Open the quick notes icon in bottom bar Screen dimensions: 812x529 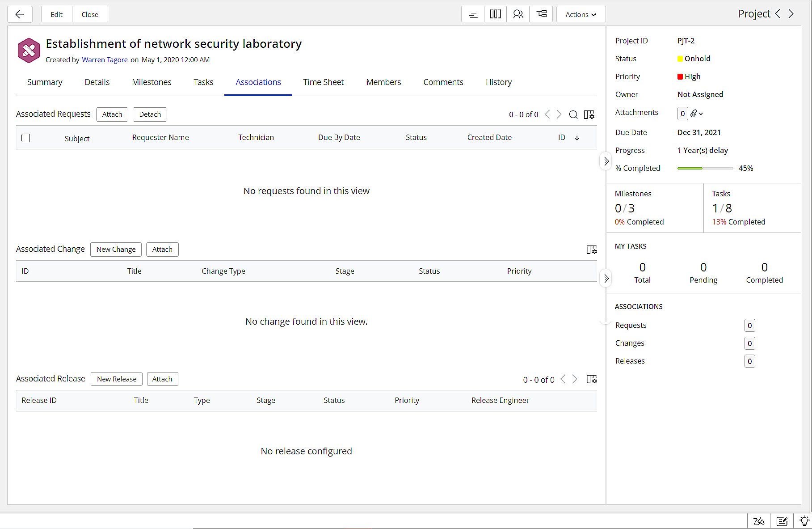click(782, 521)
